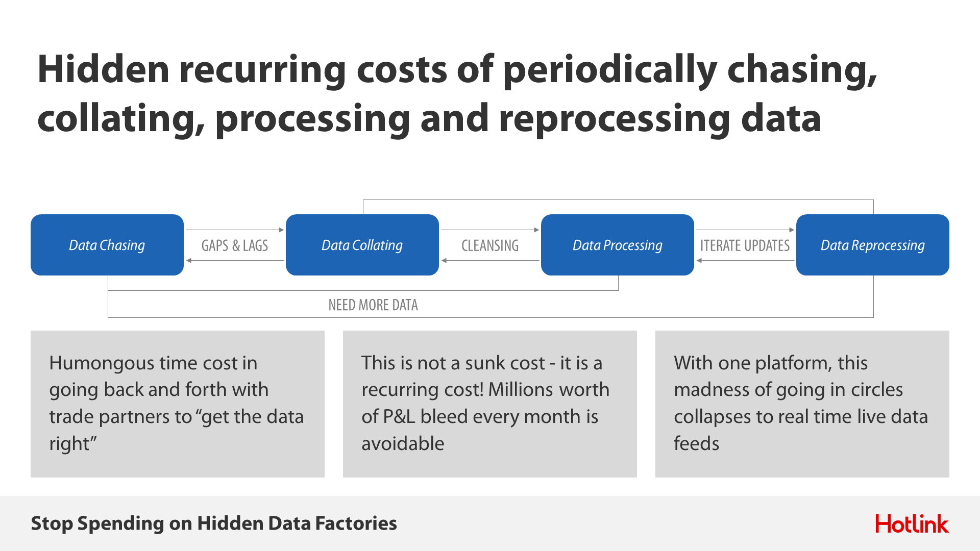Click return arrow below GAPS & LAGS
This screenshot has width=980, height=551.
click(235, 261)
